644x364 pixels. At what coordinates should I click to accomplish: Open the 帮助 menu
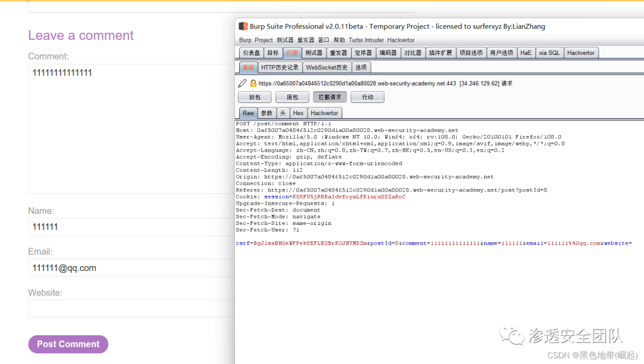(x=339, y=40)
